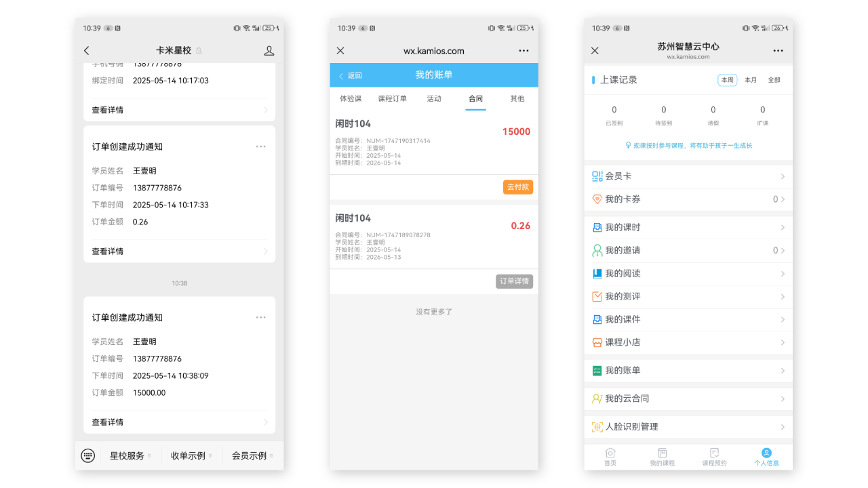Open the keyboard icon in chat bottom bar
Viewport: 868px width, 488px height.
tap(87, 455)
